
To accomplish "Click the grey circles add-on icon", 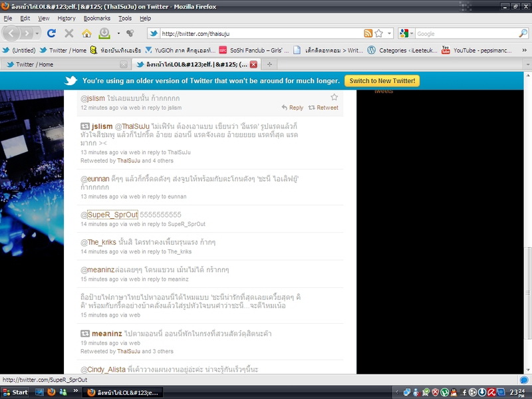I will click(x=130, y=33).
